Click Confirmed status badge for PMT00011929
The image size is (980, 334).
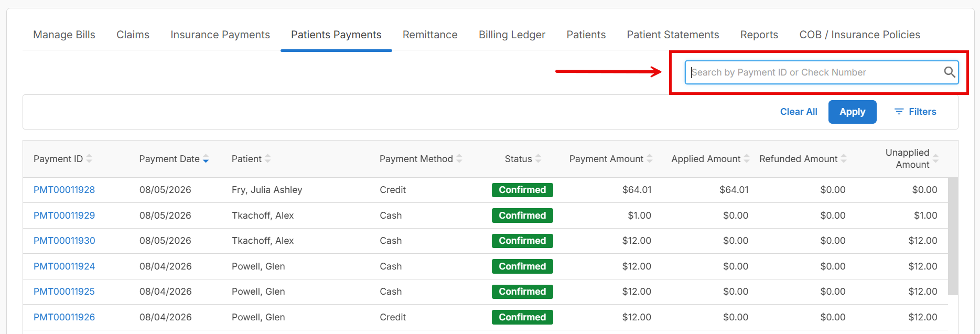522,216
